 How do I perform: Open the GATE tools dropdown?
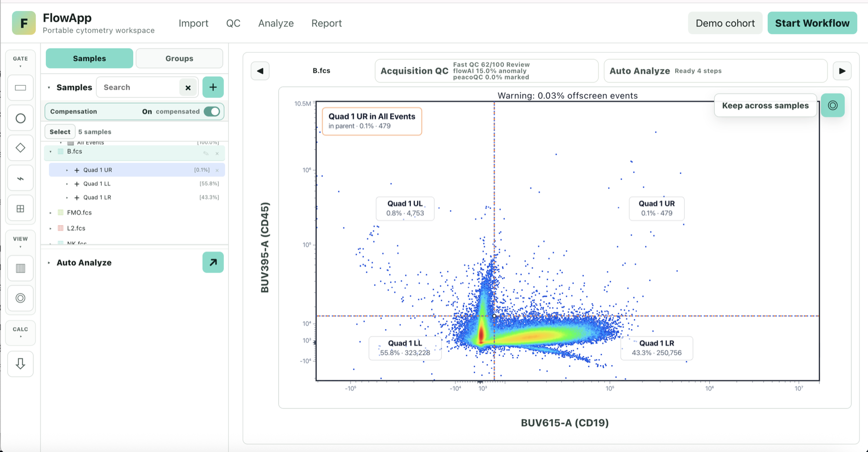(20, 61)
